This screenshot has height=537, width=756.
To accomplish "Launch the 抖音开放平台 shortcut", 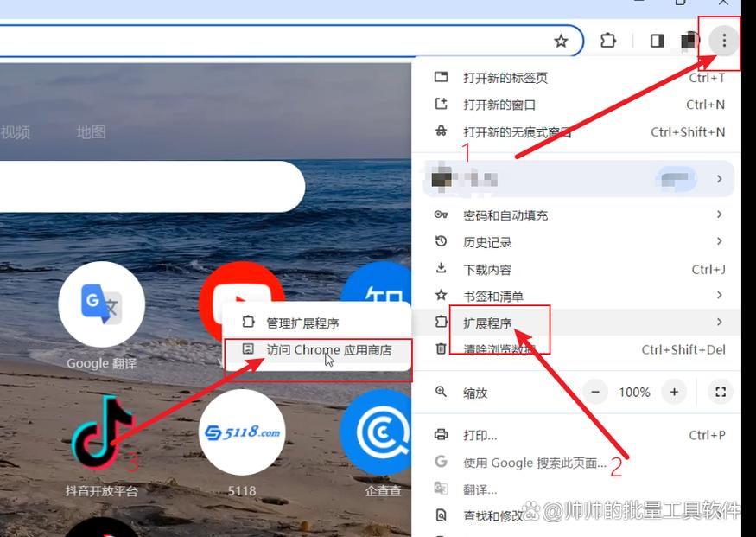I will [x=102, y=432].
